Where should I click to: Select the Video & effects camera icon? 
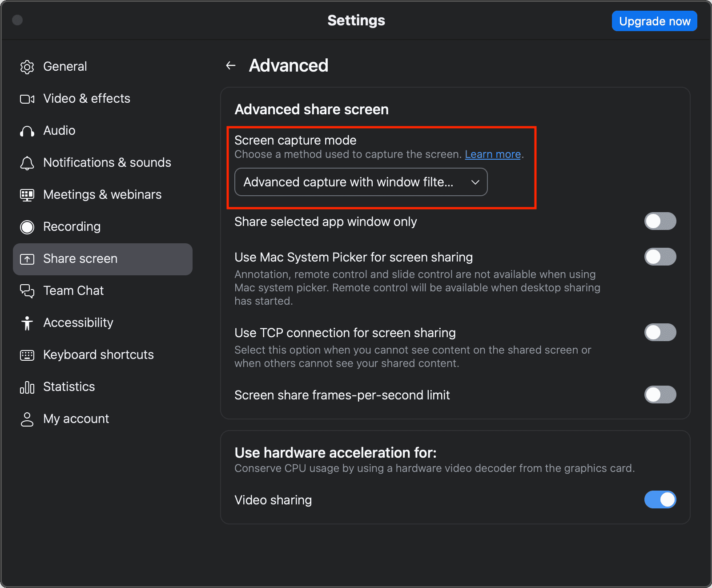click(27, 99)
